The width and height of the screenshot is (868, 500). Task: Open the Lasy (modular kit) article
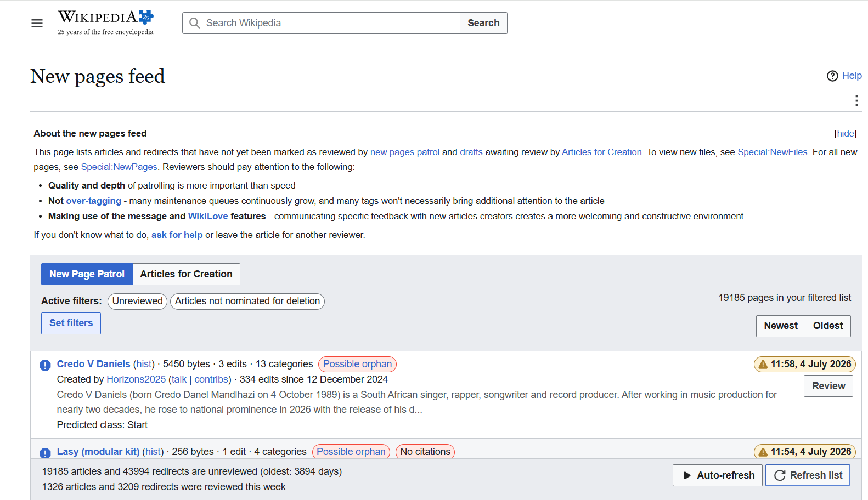(98, 452)
